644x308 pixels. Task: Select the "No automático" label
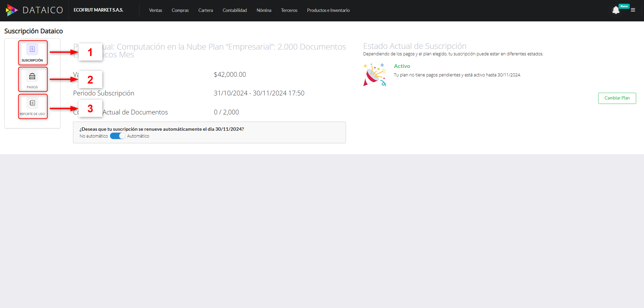point(94,136)
